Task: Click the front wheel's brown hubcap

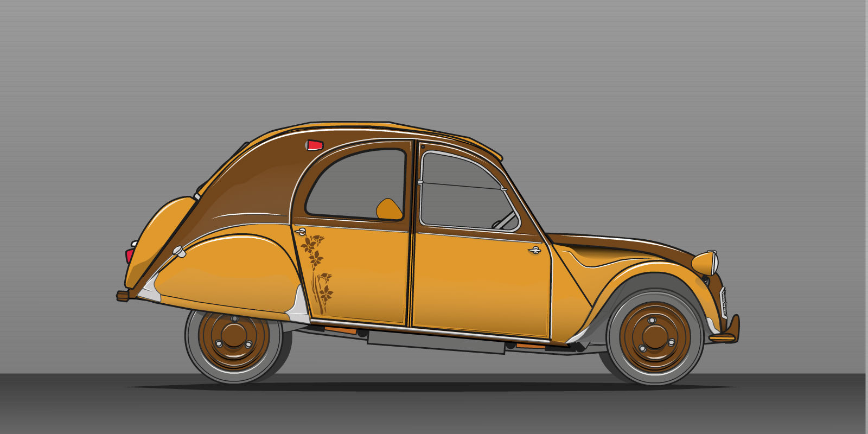Action: tap(655, 336)
